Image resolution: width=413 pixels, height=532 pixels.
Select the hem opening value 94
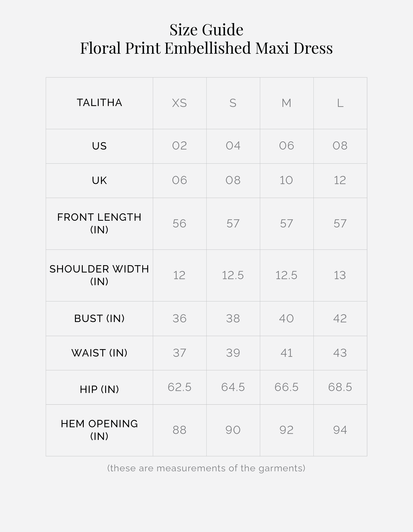coord(340,430)
